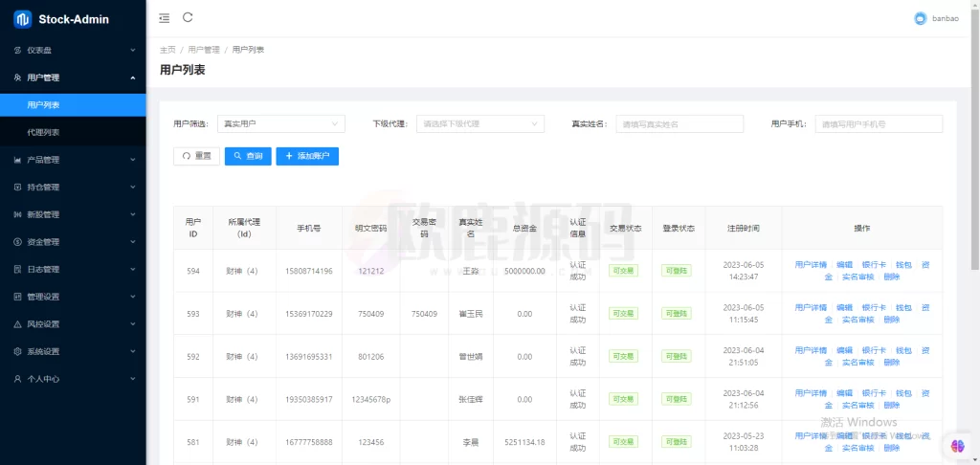Click 编辑 for user 593

[844, 307]
